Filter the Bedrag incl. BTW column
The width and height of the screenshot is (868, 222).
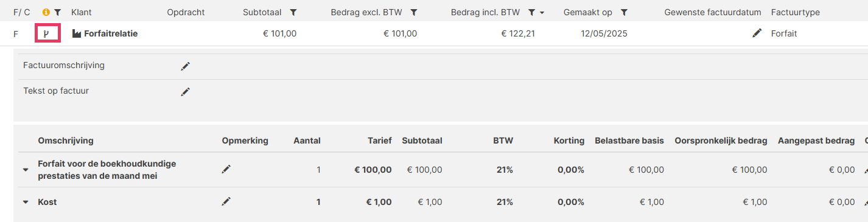point(532,12)
